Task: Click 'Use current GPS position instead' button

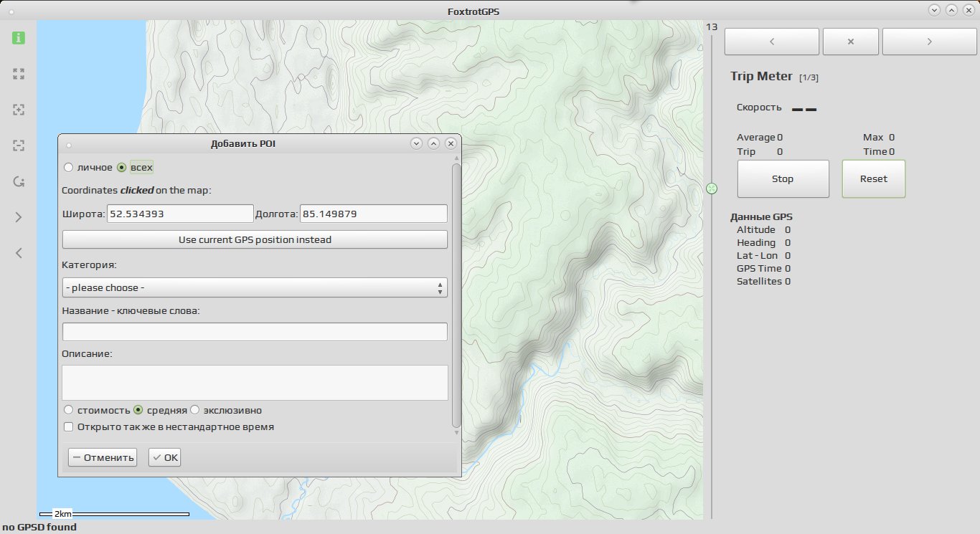Action: pos(255,239)
